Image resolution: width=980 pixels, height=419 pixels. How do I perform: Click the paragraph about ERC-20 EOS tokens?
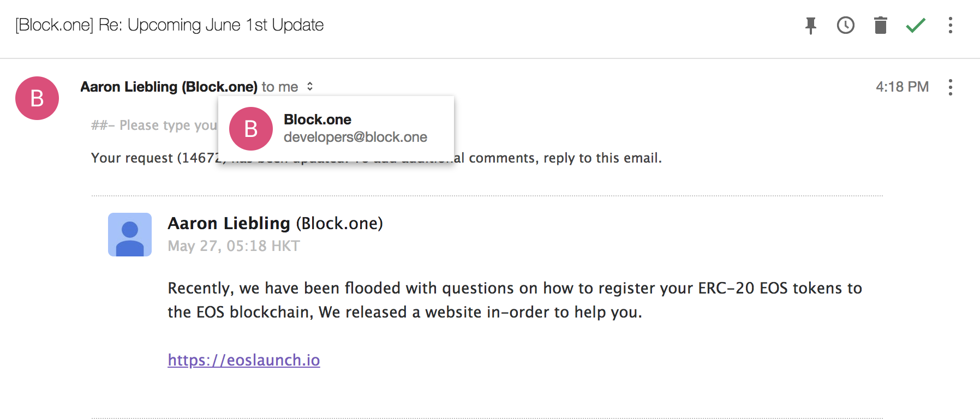514,300
